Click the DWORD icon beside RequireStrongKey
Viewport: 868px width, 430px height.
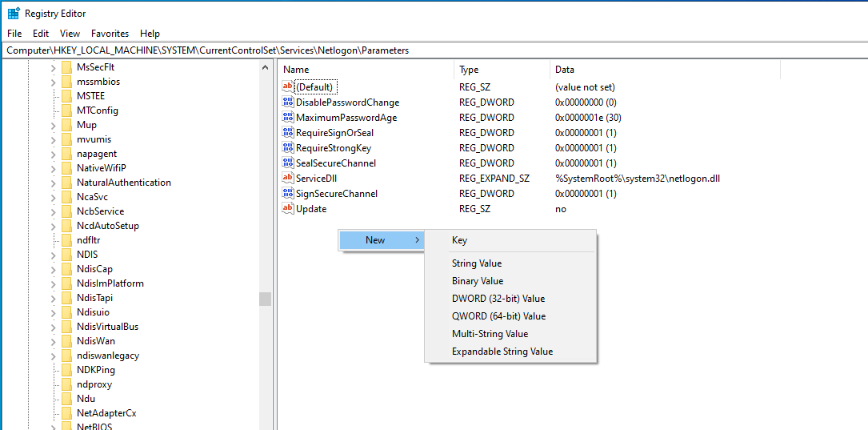tap(288, 148)
